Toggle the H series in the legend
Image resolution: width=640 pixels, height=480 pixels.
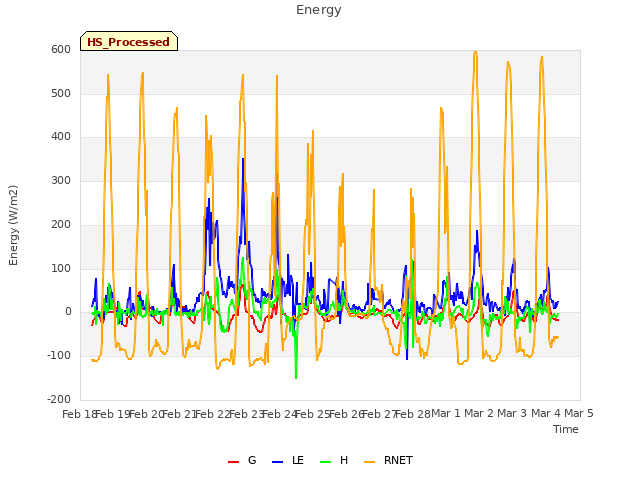point(334,460)
